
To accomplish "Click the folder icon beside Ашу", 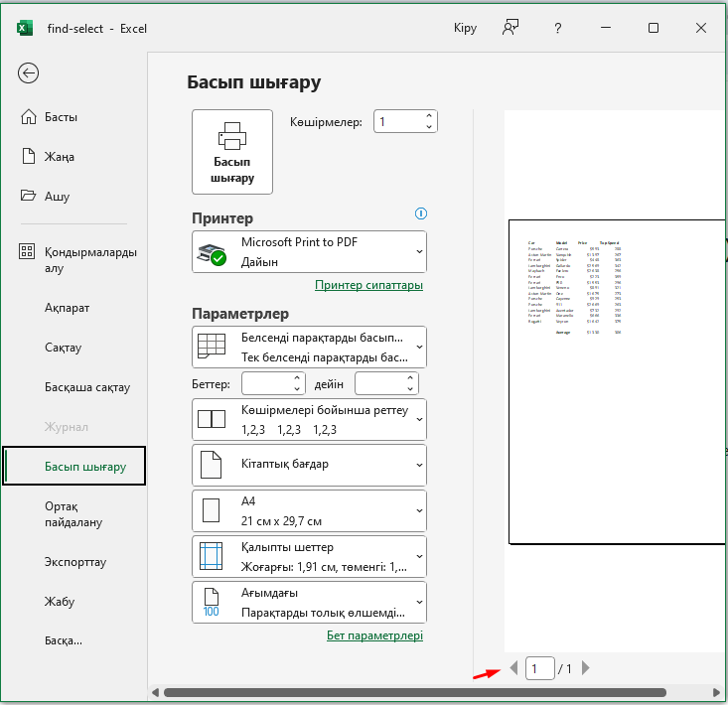I will tap(28, 195).
